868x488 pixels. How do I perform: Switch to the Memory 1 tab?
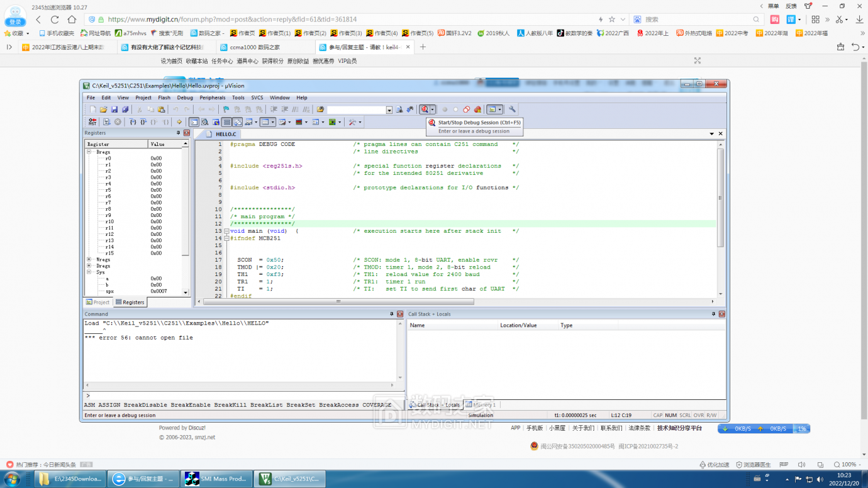tap(481, 404)
